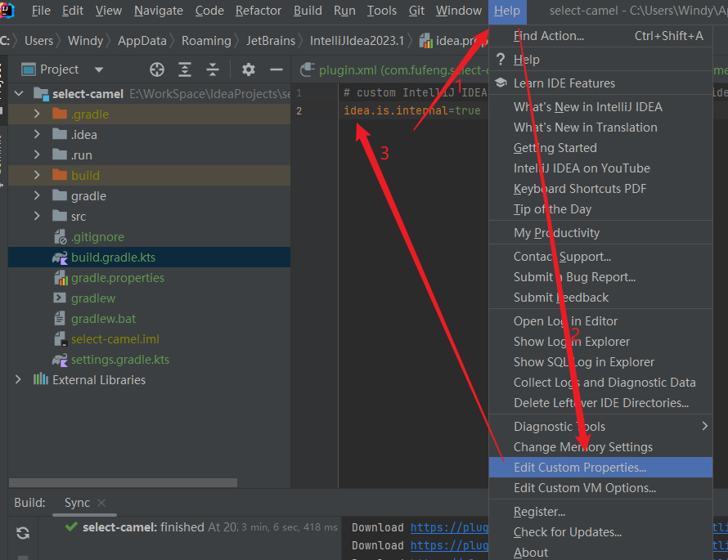Expand the gradle folder
This screenshot has width=728, height=560.
click(x=37, y=195)
